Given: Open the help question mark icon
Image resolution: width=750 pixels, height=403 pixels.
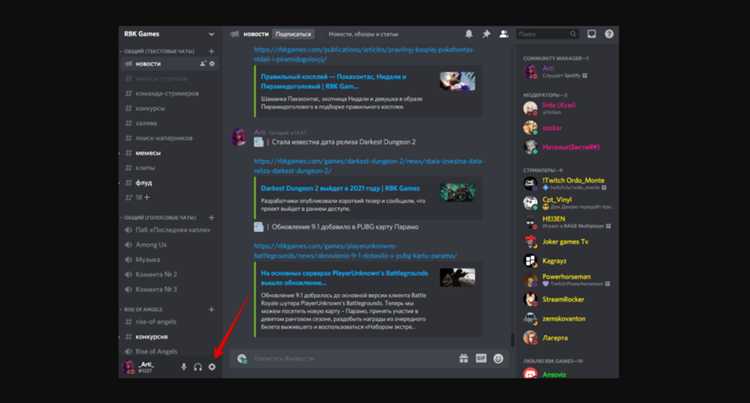Looking at the screenshot, I should 609,34.
